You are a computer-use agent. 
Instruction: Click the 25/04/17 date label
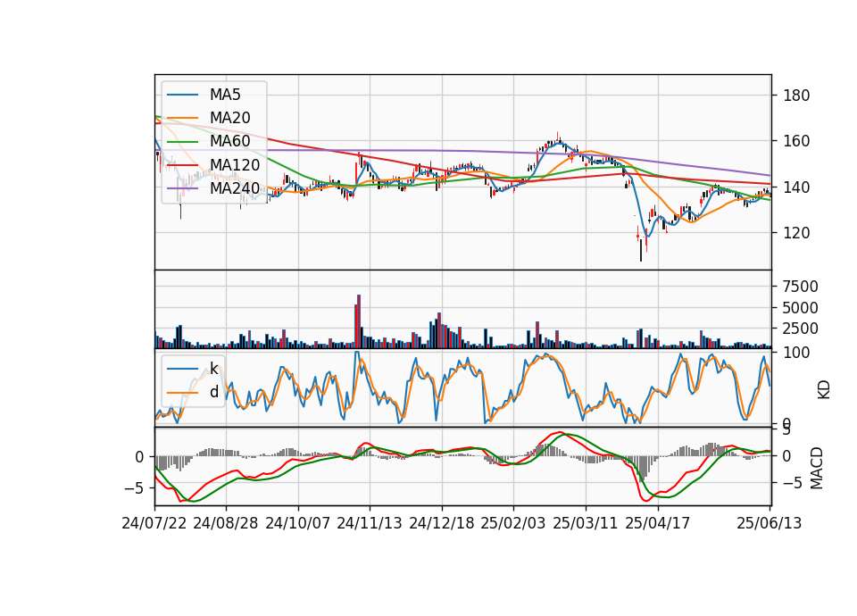point(658,523)
